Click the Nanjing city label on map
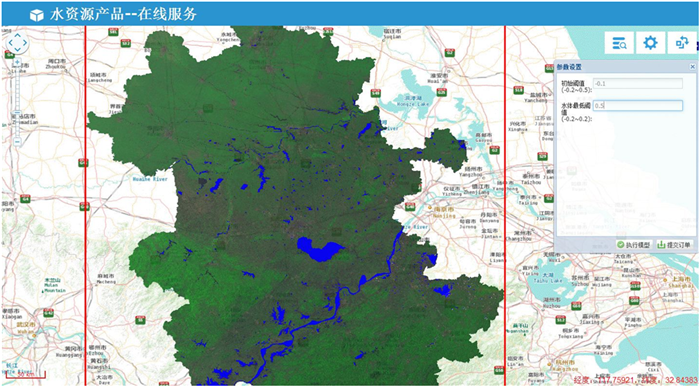Image resolution: width=700 pixels, height=387 pixels. (x=443, y=212)
